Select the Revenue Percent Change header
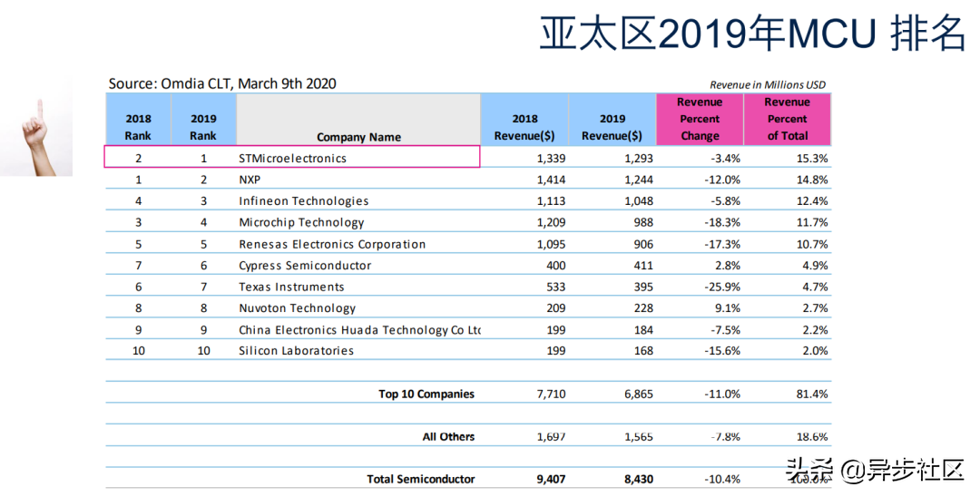The height and width of the screenshot is (497, 980). (700, 119)
